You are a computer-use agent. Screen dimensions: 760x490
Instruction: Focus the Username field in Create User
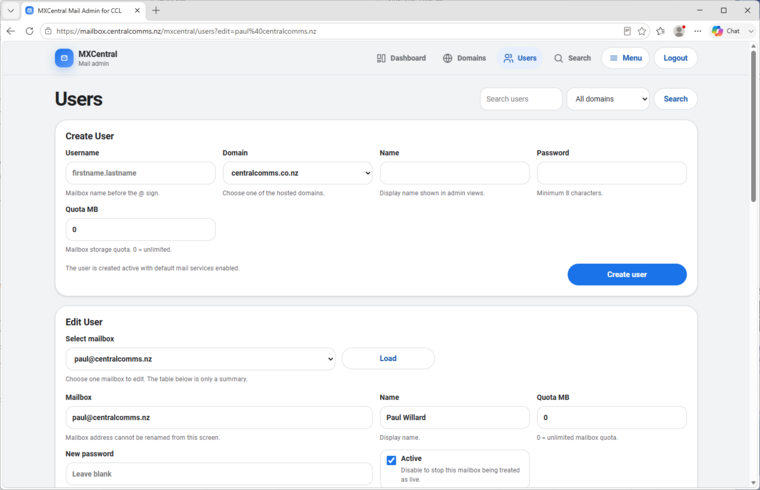[141, 173]
